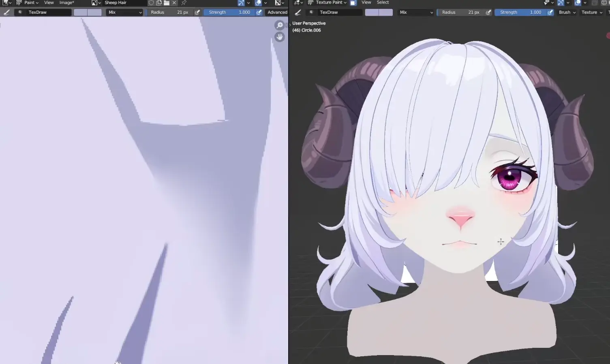The image size is (610, 364).
Task: Click the fake user shield icon for Sheep Hair
Action: coord(151,3)
